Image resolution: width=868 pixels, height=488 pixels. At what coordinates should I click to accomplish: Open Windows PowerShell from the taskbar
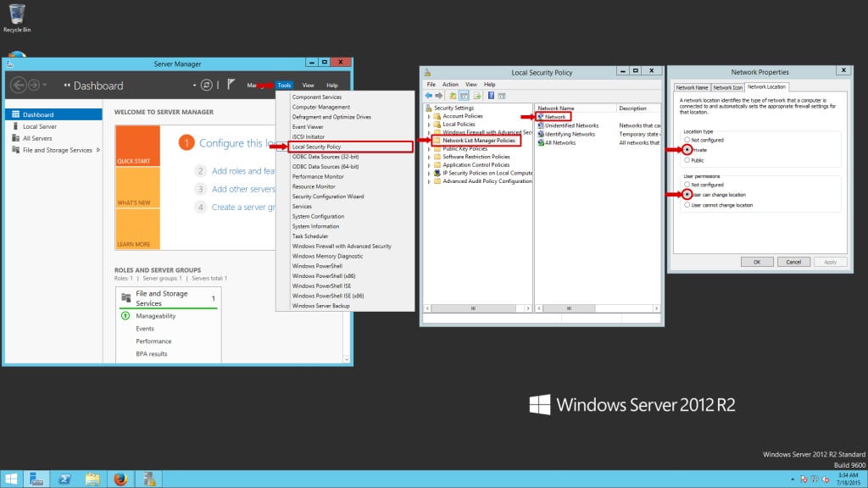(x=64, y=479)
